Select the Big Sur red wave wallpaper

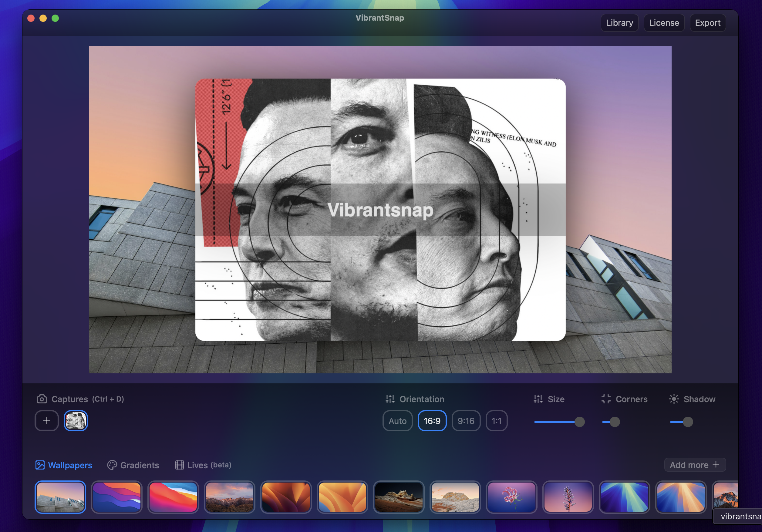point(173,497)
